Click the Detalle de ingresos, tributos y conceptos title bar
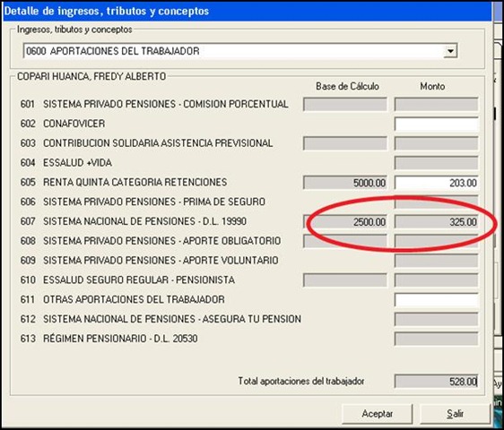Image resolution: width=504 pixels, height=430 pixels. pos(247,11)
